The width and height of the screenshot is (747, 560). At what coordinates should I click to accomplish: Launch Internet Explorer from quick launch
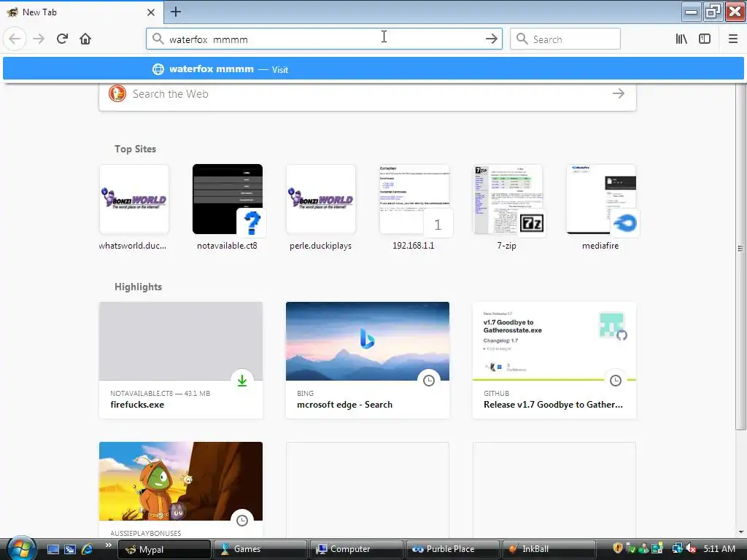(88, 549)
